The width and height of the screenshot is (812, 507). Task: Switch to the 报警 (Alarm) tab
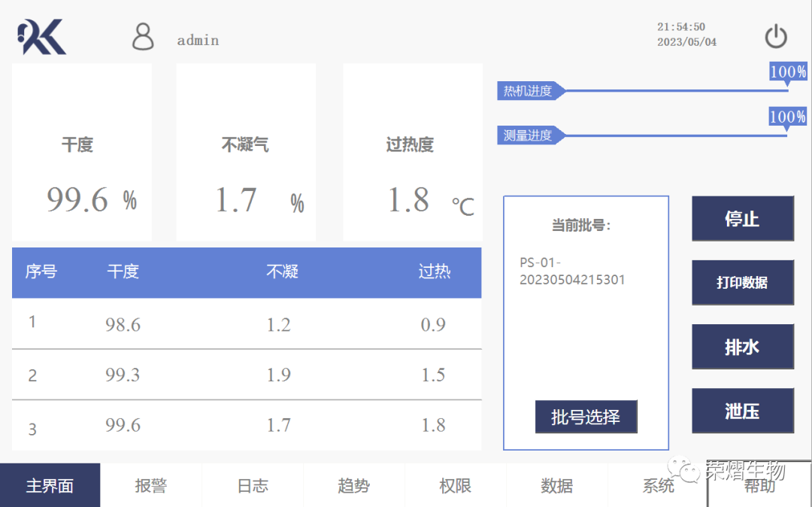(151, 485)
